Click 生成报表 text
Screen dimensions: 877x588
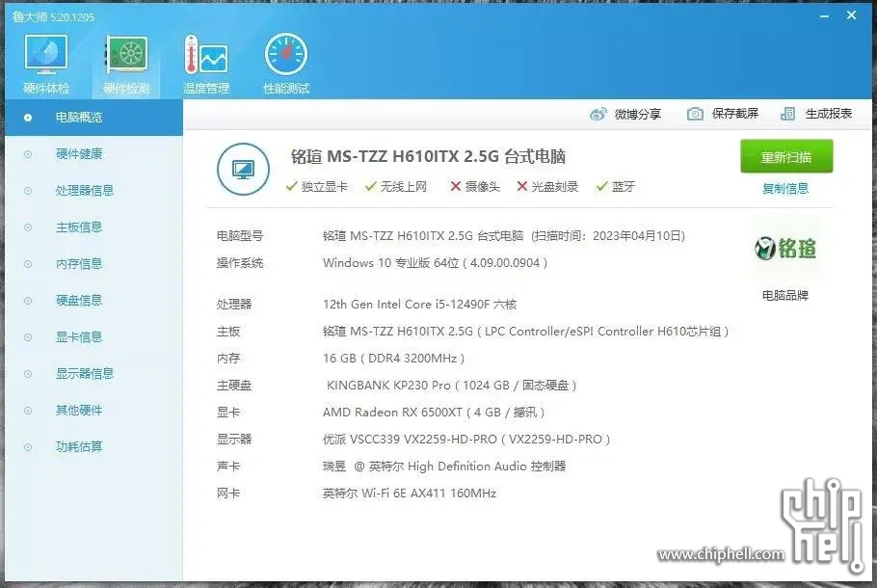click(x=829, y=114)
